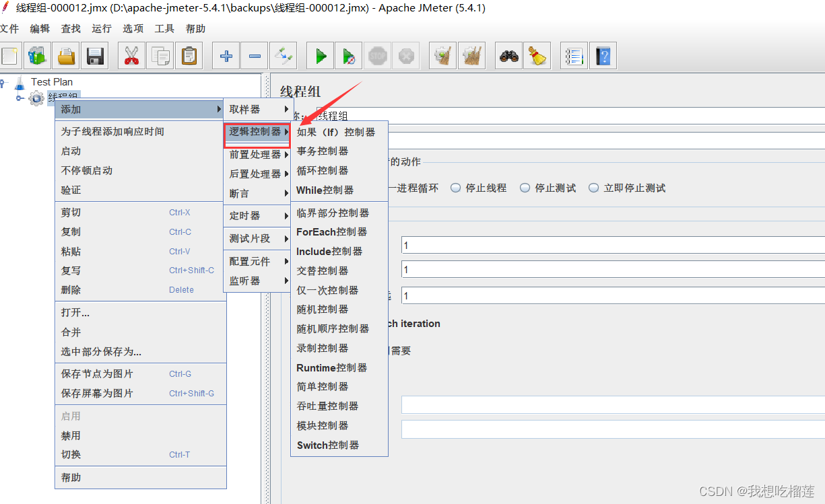Select 删除 in context menu
The width and height of the screenshot is (825, 504).
pyautogui.click(x=140, y=290)
